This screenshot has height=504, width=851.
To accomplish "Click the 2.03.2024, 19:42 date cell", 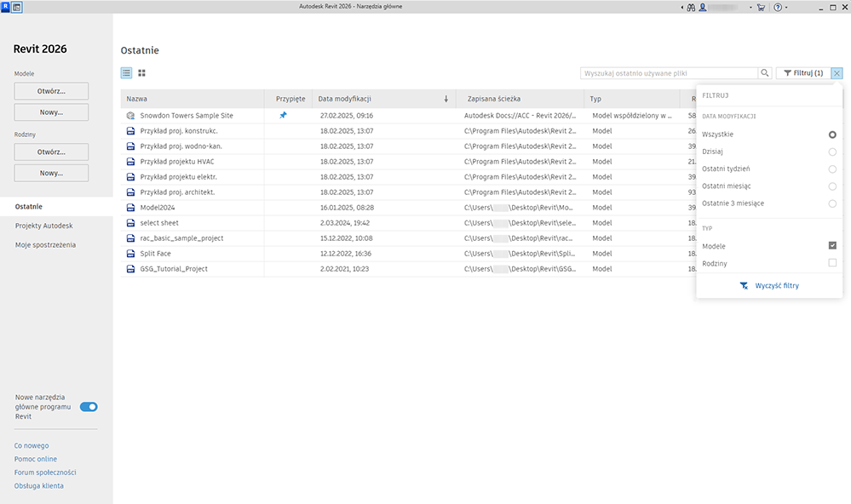I will 345,222.
